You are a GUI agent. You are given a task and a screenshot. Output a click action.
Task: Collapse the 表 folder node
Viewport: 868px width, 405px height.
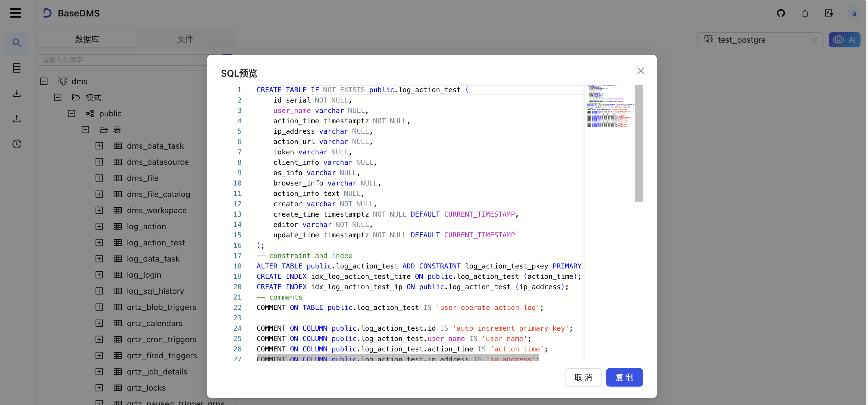click(85, 130)
